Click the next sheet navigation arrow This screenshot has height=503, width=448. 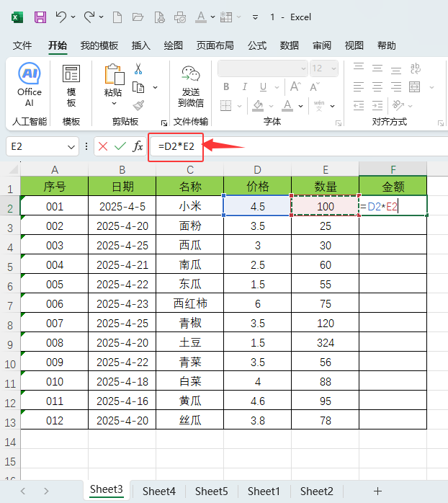point(46,491)
